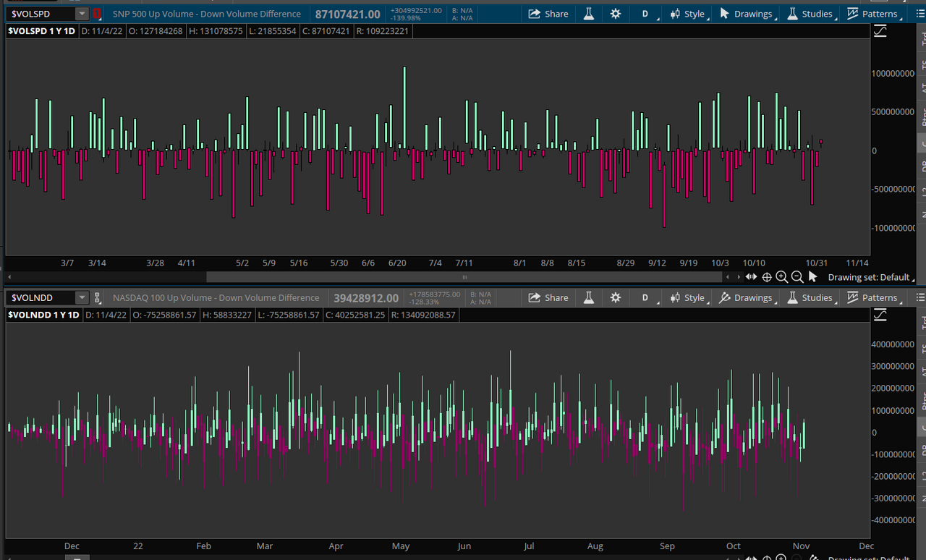Click the $VOLSPD 1 Y 1D chart label
Screen dimensions: 926x560
[x=41, y=31]
